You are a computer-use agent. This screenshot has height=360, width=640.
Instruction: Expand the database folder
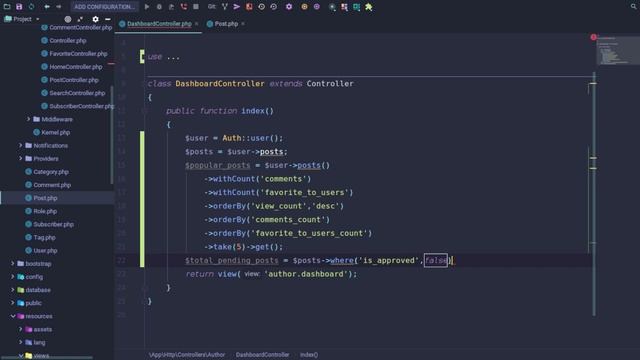pos(13,290)
